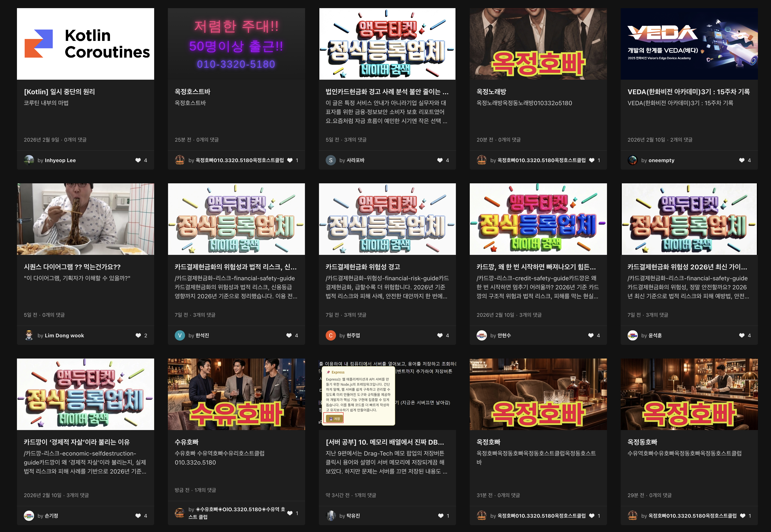Screen dimensions: 771x532
Task: Open the noodle-eating photo thumbnail
Action: [85, 219]
